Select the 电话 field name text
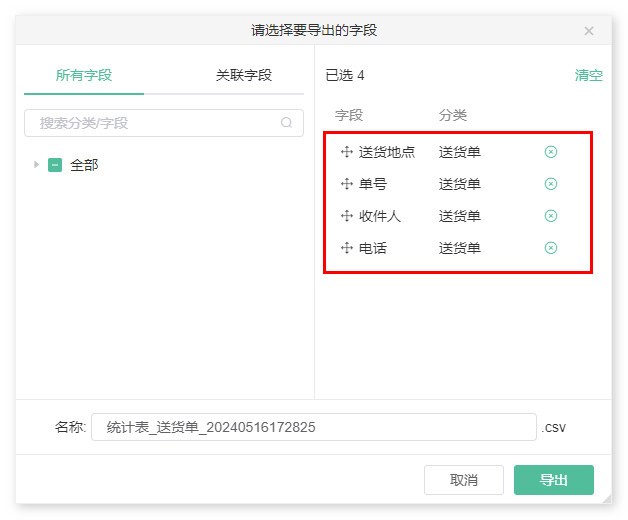 (372, 248)
